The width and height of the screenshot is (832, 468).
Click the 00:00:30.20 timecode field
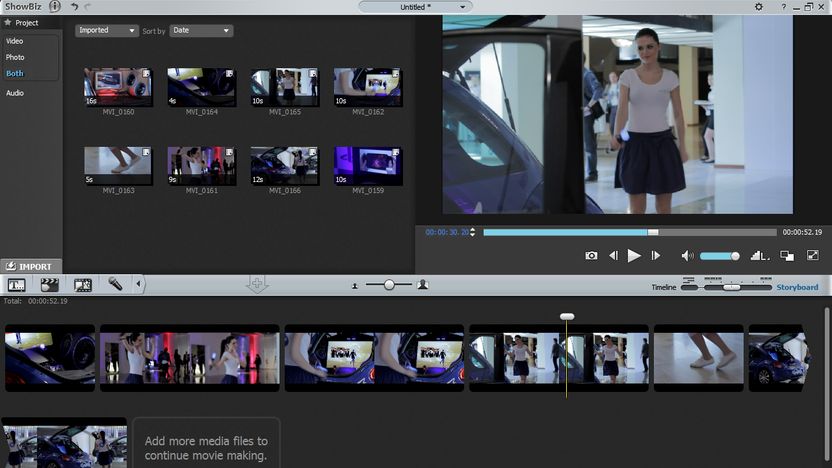click(x=447, y=232)
